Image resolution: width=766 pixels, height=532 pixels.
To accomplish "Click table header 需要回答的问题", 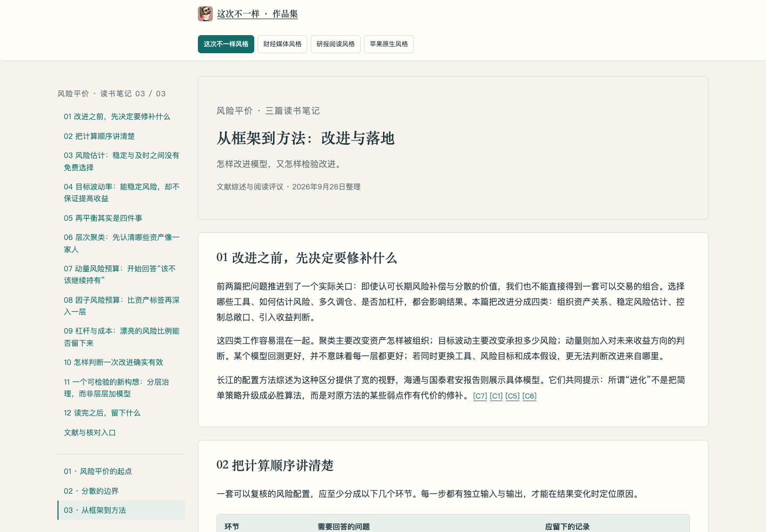I will coord(344,527).
